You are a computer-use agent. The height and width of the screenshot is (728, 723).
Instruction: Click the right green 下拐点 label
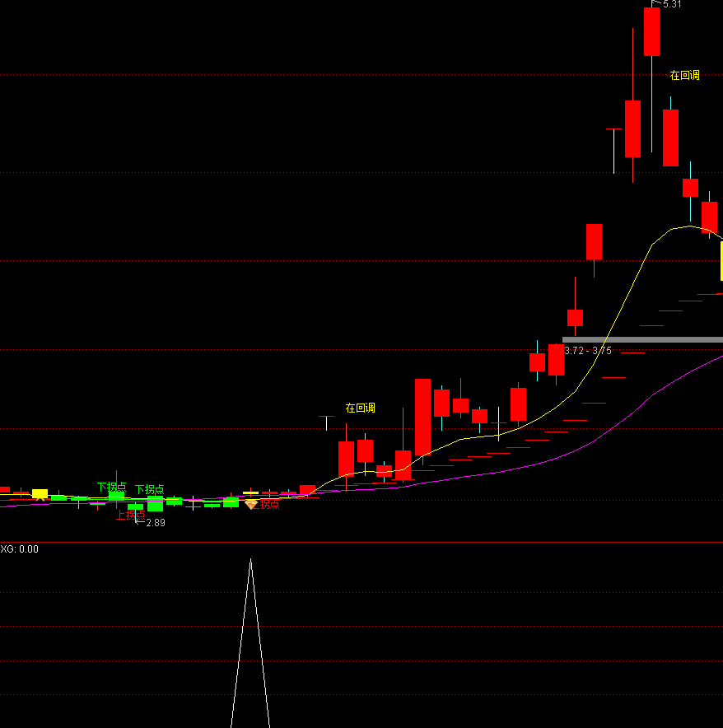point(149,489)
